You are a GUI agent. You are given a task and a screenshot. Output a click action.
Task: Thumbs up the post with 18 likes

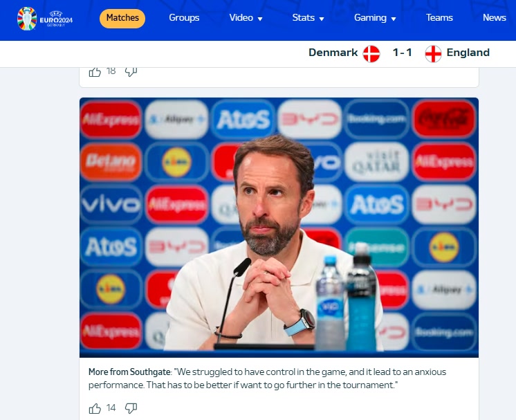pyautogui.click(x=95, y=72)
